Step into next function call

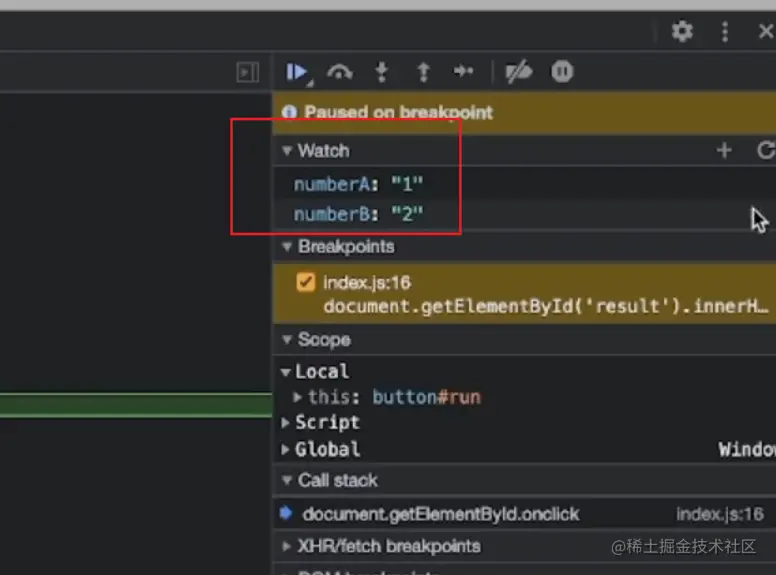[381, 72]
